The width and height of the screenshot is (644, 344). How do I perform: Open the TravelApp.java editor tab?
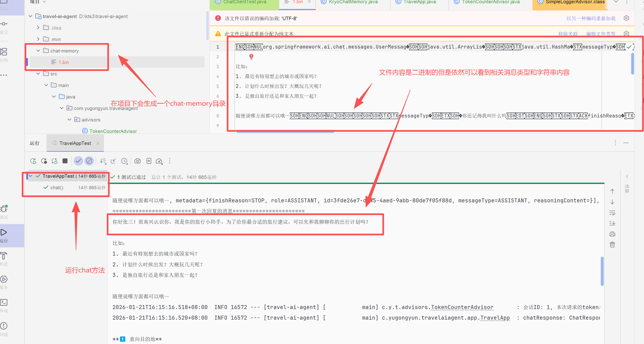coord(419,2)
